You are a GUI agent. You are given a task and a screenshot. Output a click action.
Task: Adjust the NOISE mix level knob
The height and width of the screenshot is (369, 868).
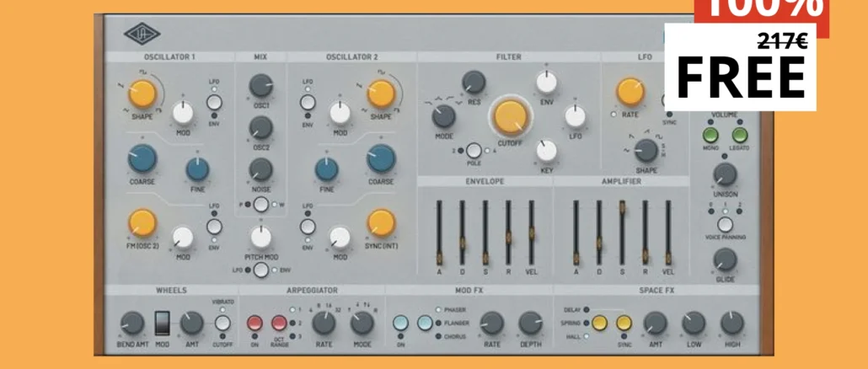click(x=260, y=169)
